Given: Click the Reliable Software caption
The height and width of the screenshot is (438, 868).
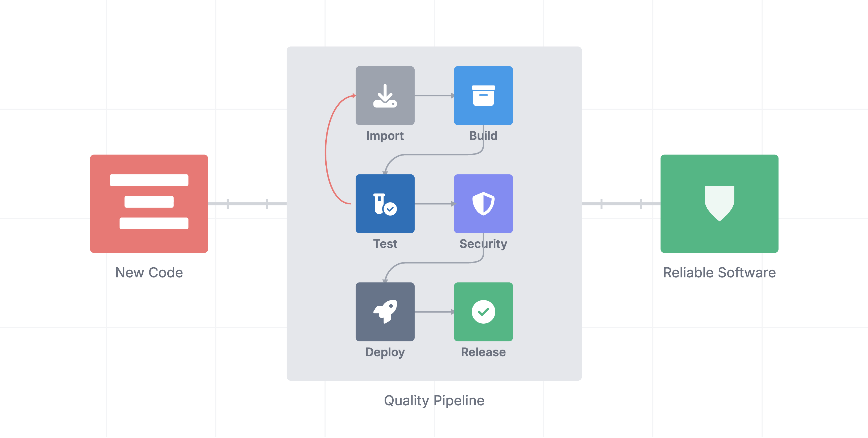Looking at the screenshot, I should coord(719,273).
